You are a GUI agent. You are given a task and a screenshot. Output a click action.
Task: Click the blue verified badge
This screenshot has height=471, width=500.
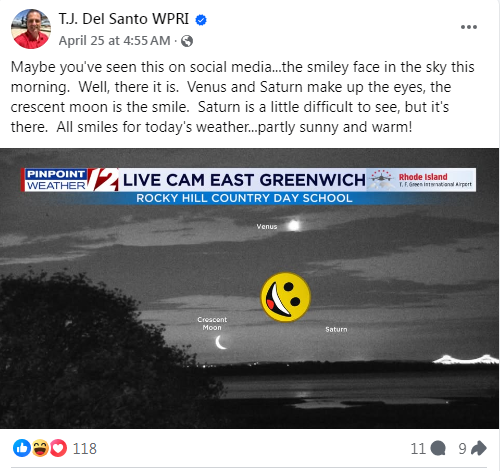(x=201, y=20)
